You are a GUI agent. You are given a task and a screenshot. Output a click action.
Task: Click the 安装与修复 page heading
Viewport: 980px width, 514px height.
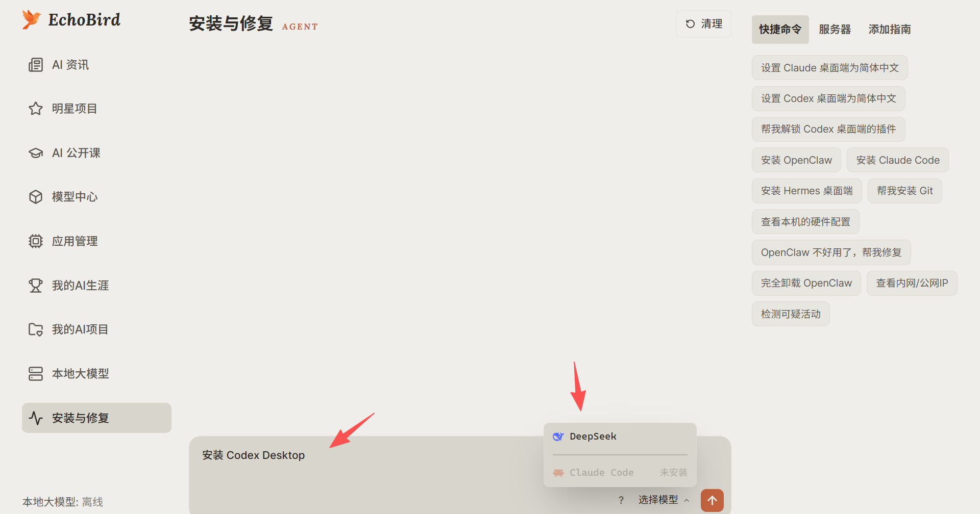pos(231,24)
